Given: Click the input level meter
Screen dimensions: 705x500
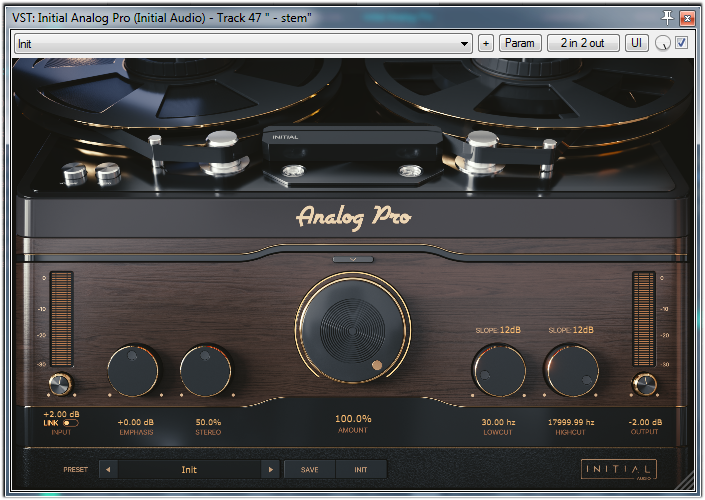Looking at the screenshot, I should (x=61, y=319).
